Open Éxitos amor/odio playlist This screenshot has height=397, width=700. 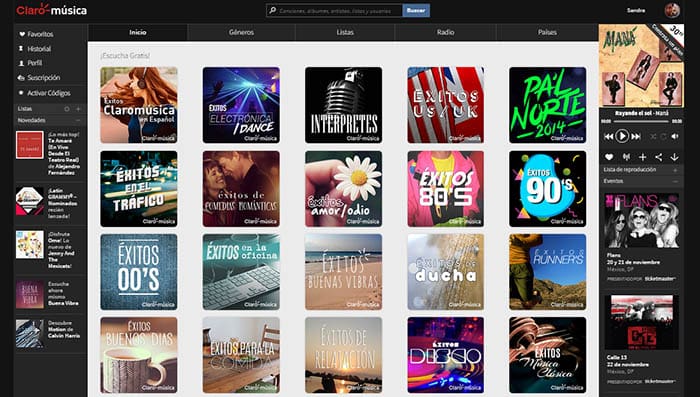click(343, 189)
